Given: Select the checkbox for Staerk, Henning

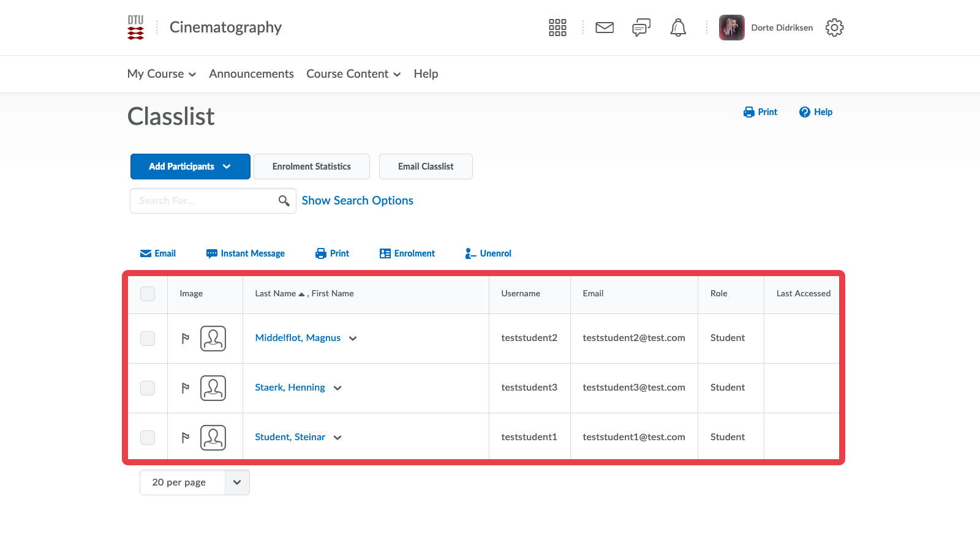Looking at the screenshot, I should point(148,388).
